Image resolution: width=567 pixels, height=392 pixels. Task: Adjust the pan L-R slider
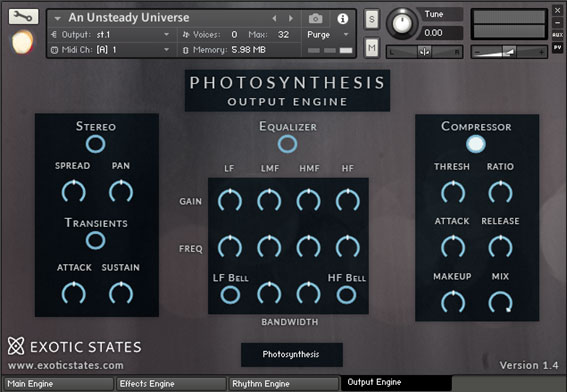click(x=425, y=52)
